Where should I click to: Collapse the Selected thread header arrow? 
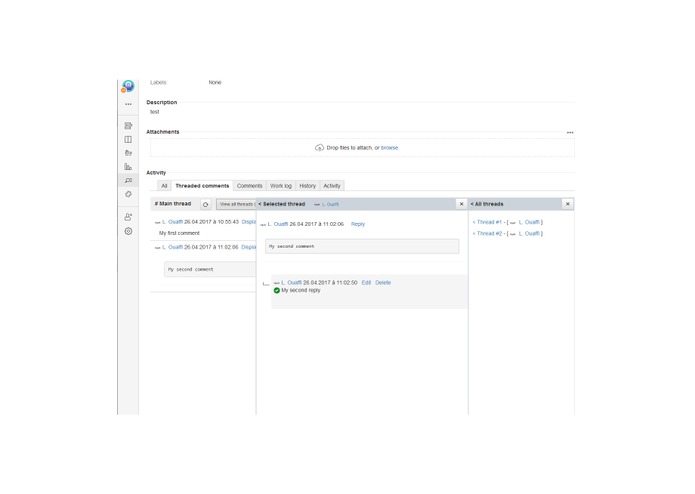[x=260, y=204]
